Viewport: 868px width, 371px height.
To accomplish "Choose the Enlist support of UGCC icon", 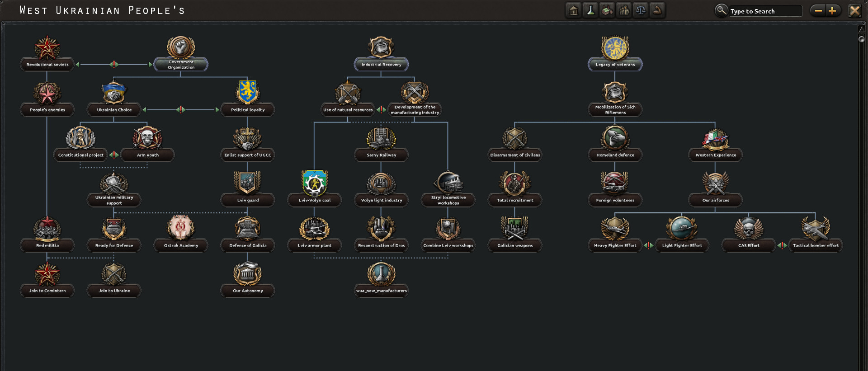I will (248, 138).
